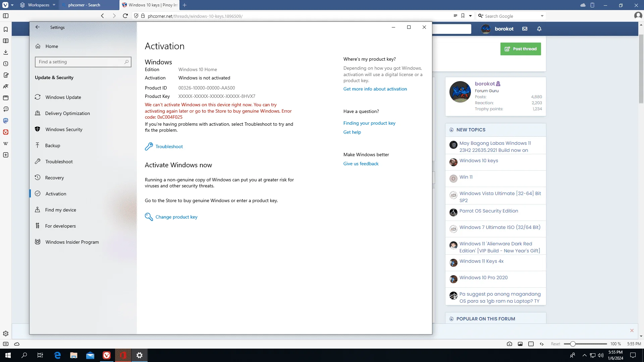Open the bookmark dropdown arrow
The image size is (644, 362).
click(x=470, y=16)
